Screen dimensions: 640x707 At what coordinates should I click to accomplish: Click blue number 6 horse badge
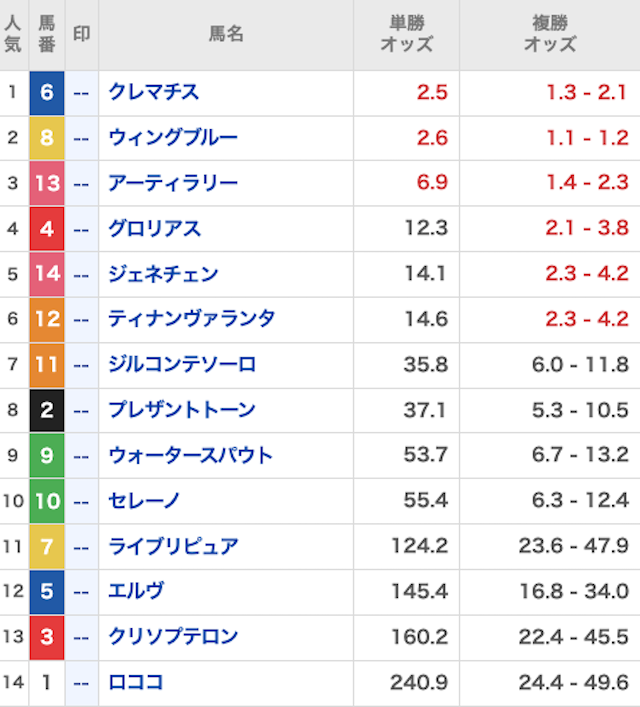coord(47,93)
